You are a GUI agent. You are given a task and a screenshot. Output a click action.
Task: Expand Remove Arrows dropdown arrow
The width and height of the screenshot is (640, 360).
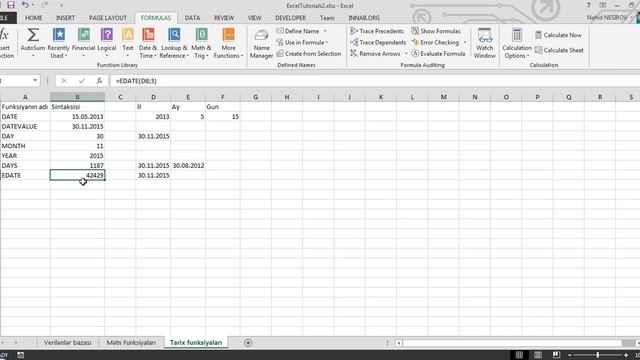[405, 53]
